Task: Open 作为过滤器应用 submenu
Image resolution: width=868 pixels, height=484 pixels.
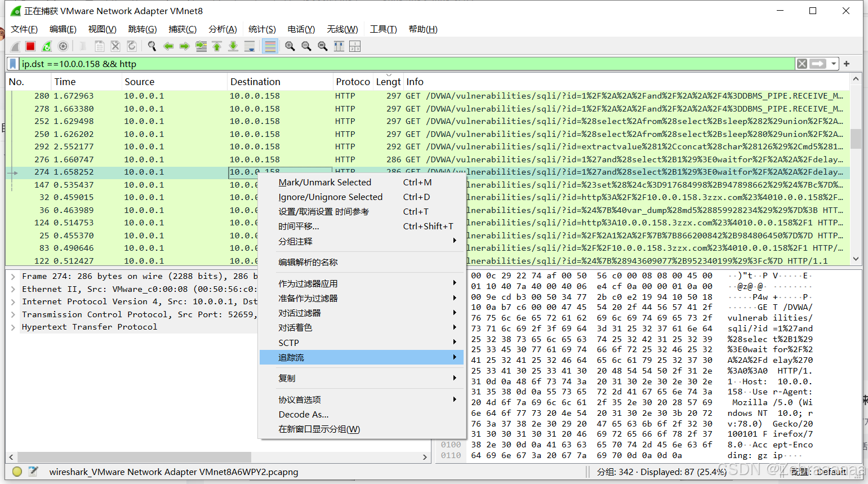Action: pyautogui.click(x=362, y=283)
